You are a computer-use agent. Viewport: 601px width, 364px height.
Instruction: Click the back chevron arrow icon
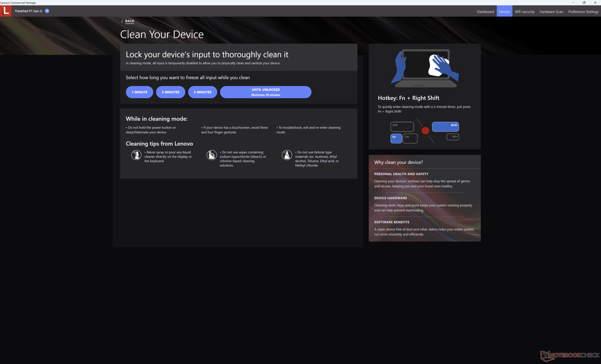point(122,21)
